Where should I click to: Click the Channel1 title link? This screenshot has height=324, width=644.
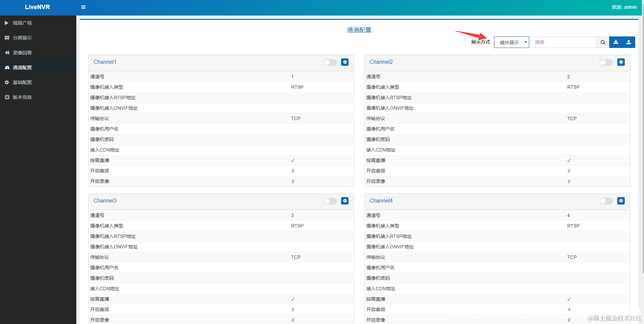tap(105, 62)
